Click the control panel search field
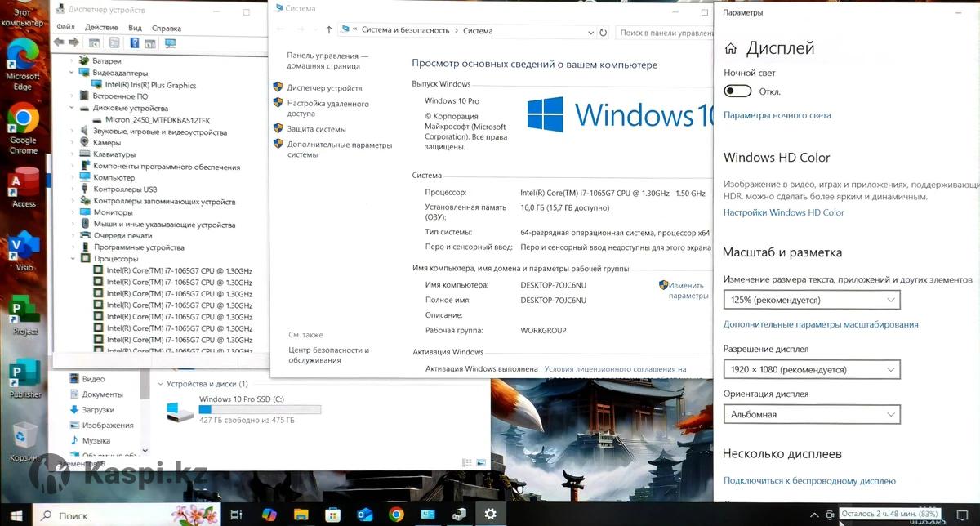The height and width of the screenshot is (526, 980). pos(663,33)
